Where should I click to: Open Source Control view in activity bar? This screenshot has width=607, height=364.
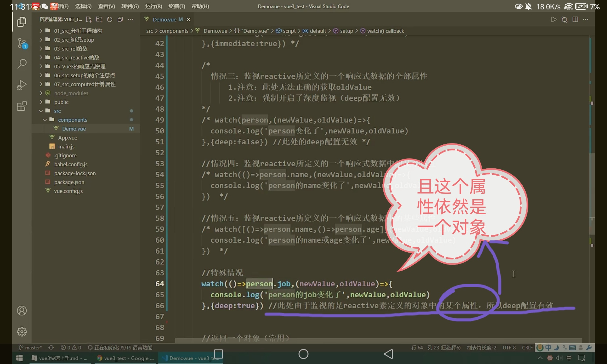pos(22,43)
